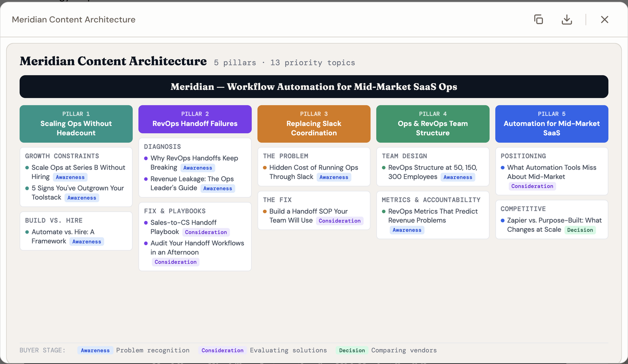Click 'Scale Ops at Series B Without Hiring' topic
Screen dimensions: 628x364
[x=78, y=172]
